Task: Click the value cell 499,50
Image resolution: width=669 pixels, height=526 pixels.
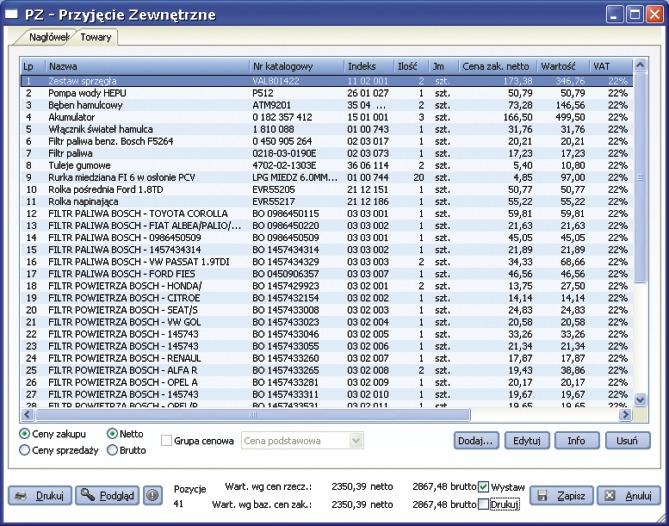Action: click(570, 117)
